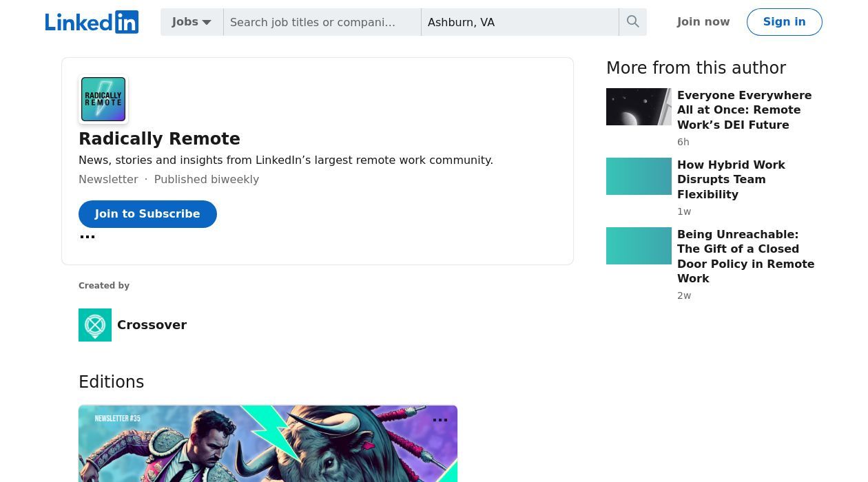Open the Jobs dropdown in the search bar
Screen dimensions: 868x482
tap(192, 22)
